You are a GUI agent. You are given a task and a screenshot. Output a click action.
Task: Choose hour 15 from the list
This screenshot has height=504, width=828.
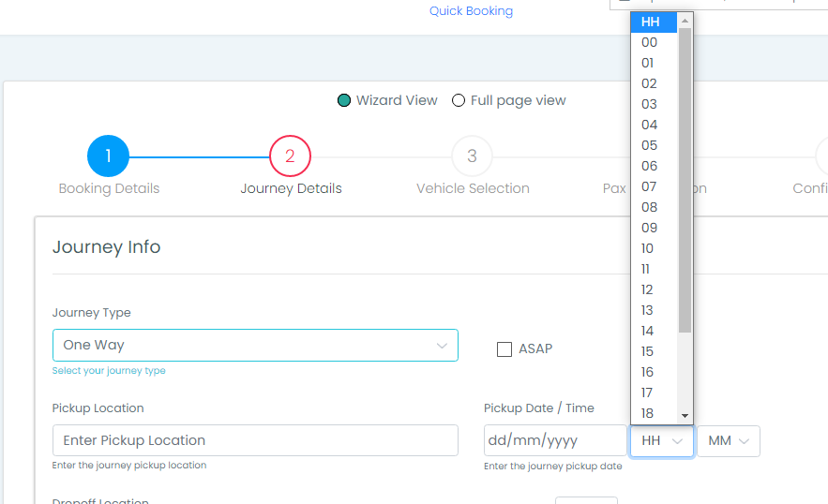654,351
